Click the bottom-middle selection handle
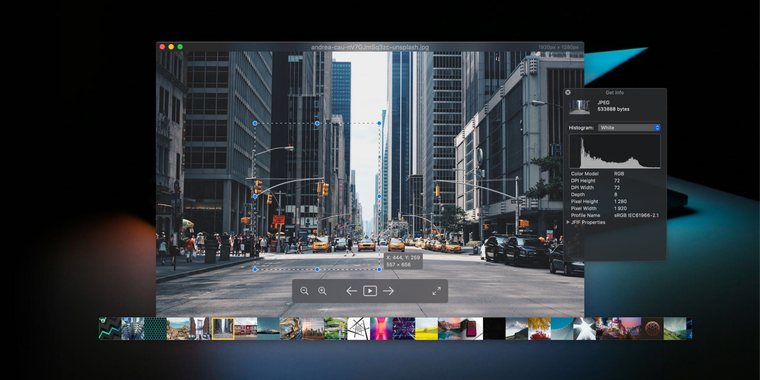 (x=317, y=269)
